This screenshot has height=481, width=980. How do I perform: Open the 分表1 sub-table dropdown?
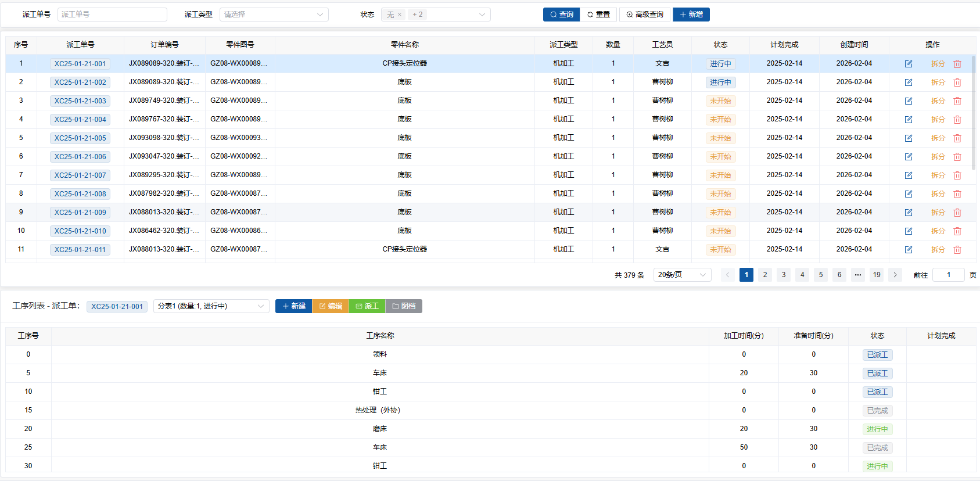point(211,306)
